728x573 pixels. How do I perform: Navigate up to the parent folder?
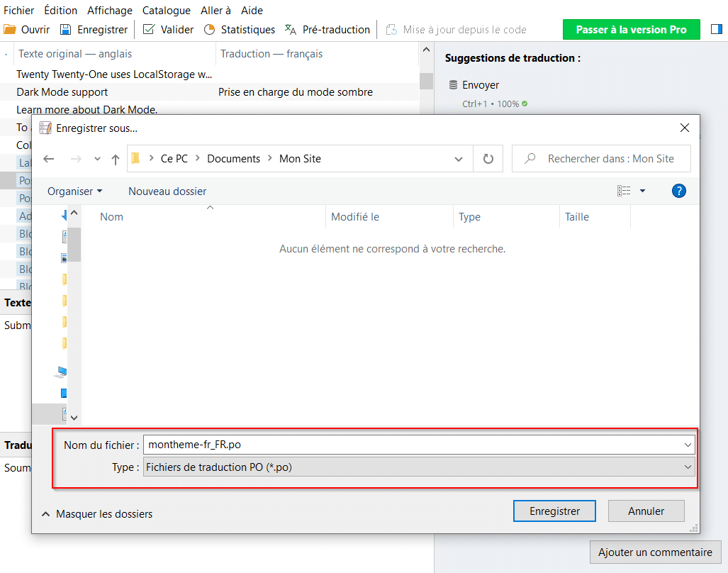(x=116, y=159)
